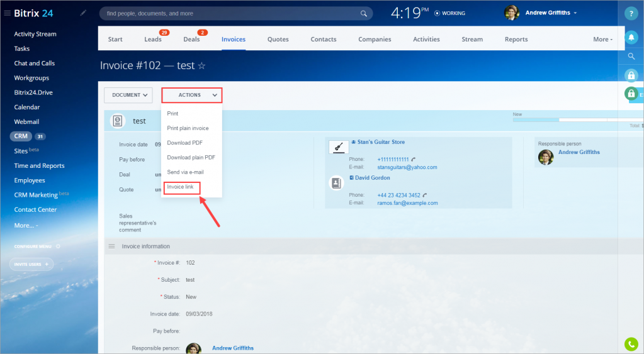Open the Deals tab
The image size is (644, 354).
point(191,40)
